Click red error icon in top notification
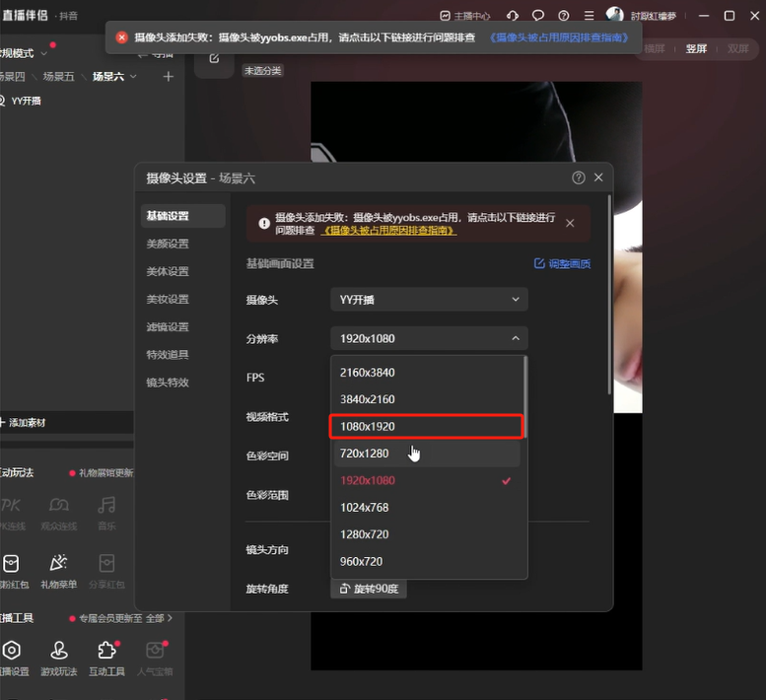The image size is (766, 700). point(121,37)
